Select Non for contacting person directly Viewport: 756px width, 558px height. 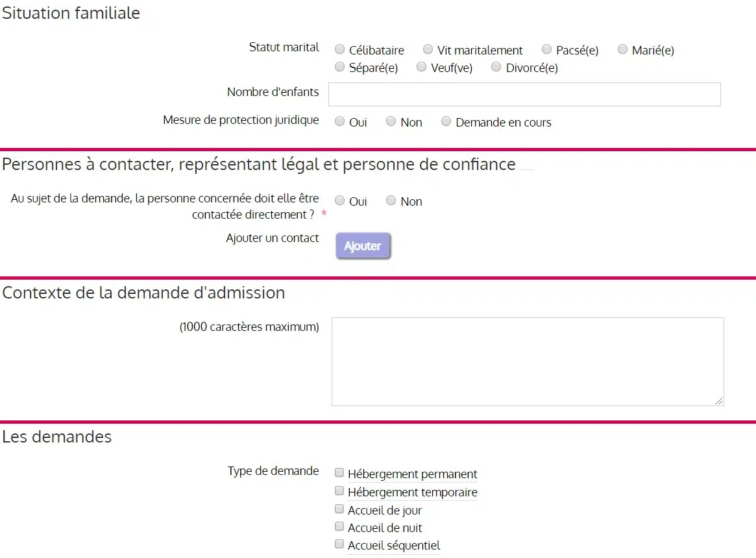pyautogui.click(x=391, y=200)
